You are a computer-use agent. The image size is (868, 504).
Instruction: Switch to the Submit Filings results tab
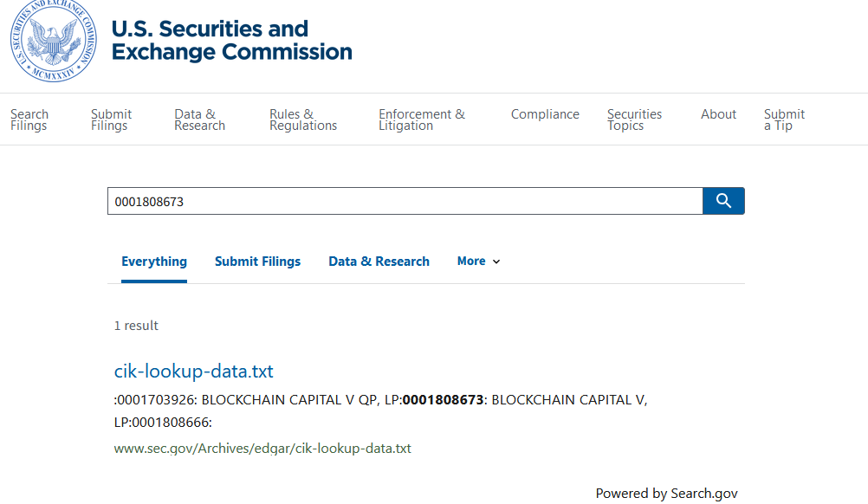257,262
